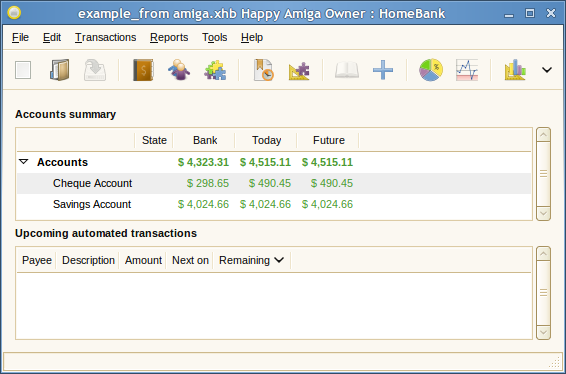Sort by Remaining column header arrow
Viewport: 566px width, 374px height.
click(279, 260)
